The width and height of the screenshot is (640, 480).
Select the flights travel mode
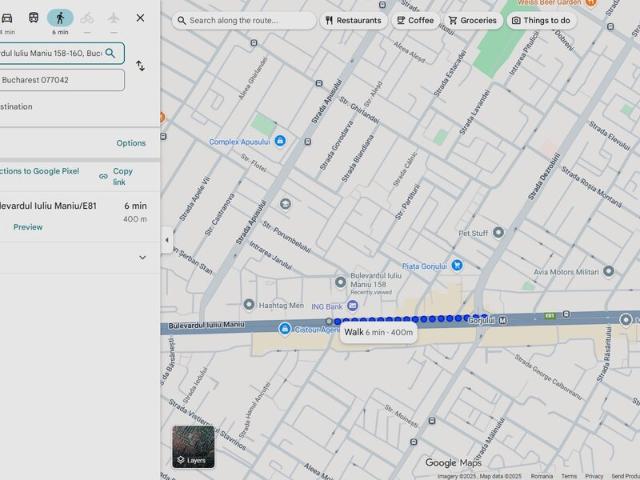tap(113, 18)
